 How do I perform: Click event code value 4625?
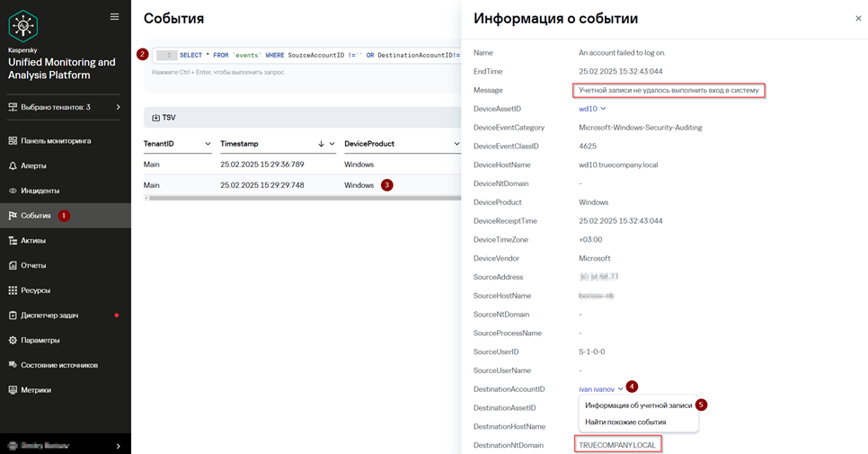(x=588, y=147)
